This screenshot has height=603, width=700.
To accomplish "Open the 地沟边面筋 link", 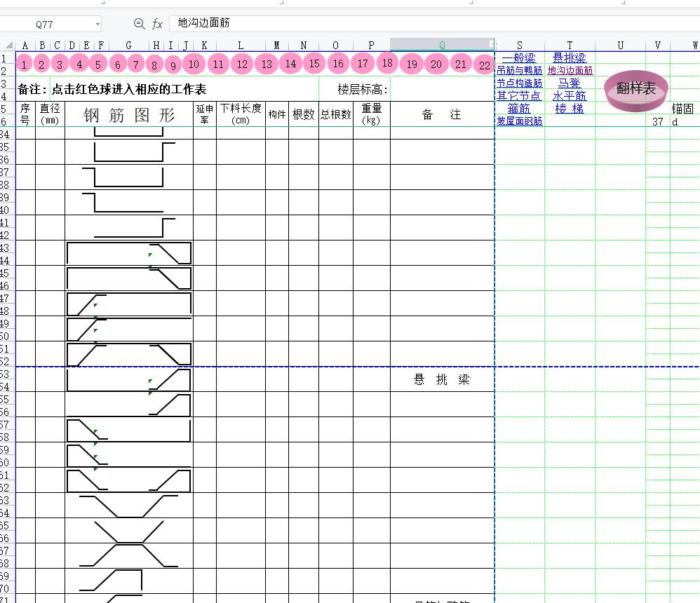I will click(x=570, y=71).
